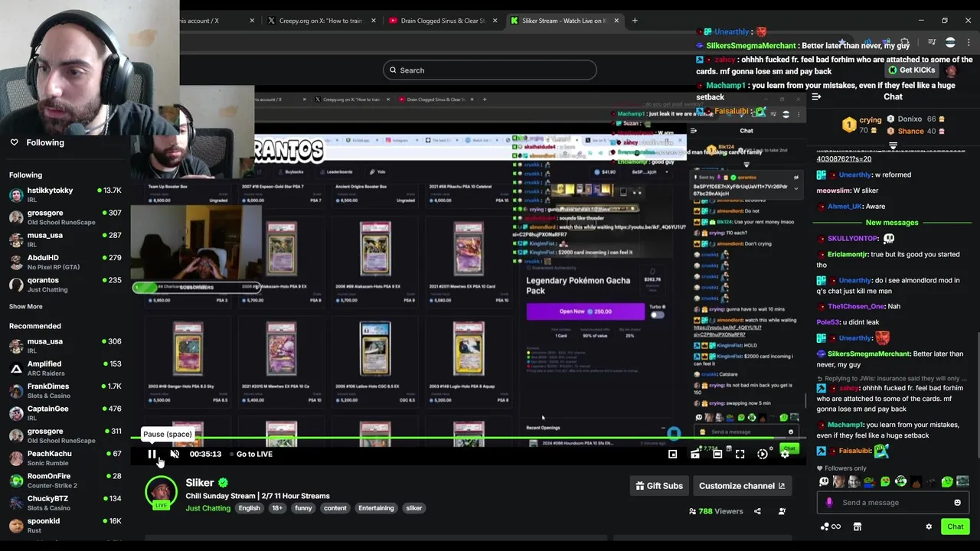
Task: Collapse the chat panel arrow icon
Action: coord(816,96)
